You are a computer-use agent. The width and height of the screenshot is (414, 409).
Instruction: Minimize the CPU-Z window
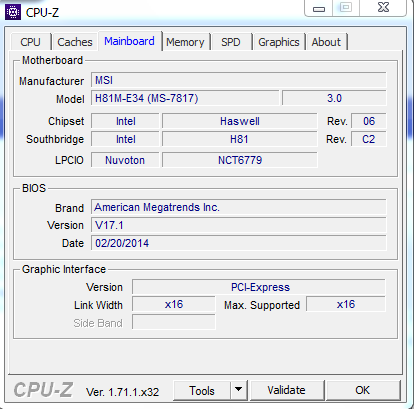click(319, 8)
